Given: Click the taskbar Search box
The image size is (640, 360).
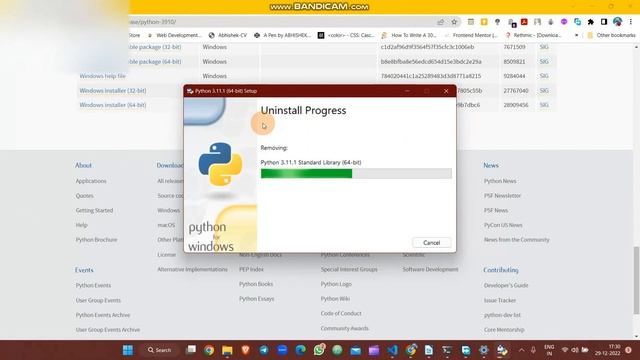Looking at the screenshot, I should click(x=160, y=350).
